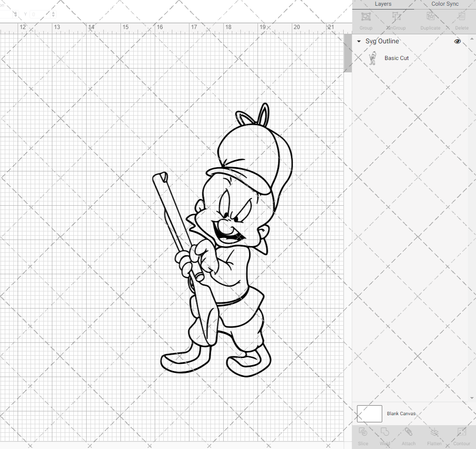Click the canvas vertical scrollbar thumb
The height and width of the screenshot is (449, 476).
(347, 53)
